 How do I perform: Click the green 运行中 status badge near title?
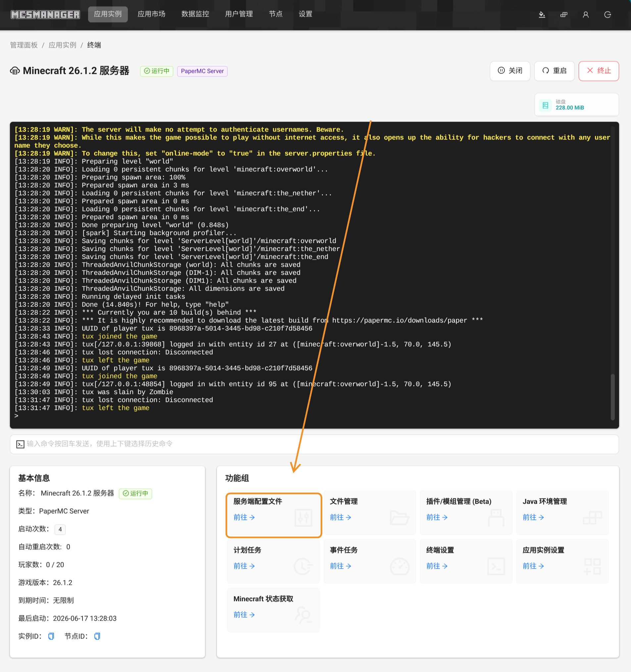(157, 71)
